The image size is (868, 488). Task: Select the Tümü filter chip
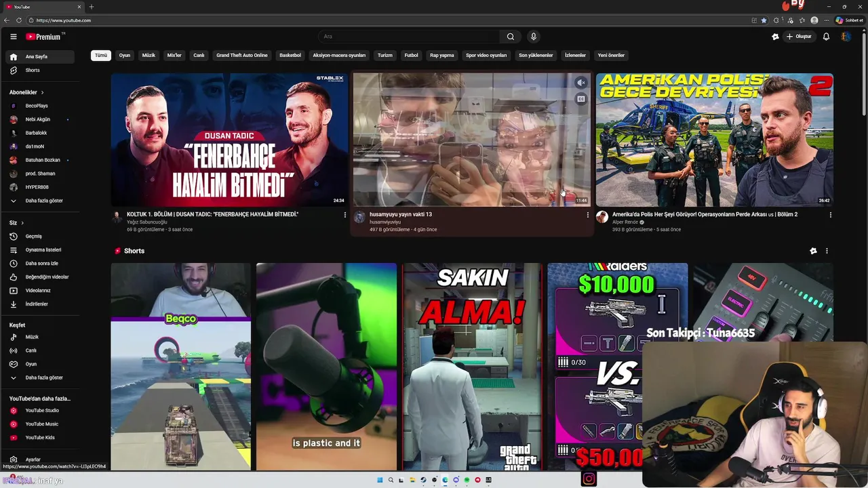tap(101, 56)
